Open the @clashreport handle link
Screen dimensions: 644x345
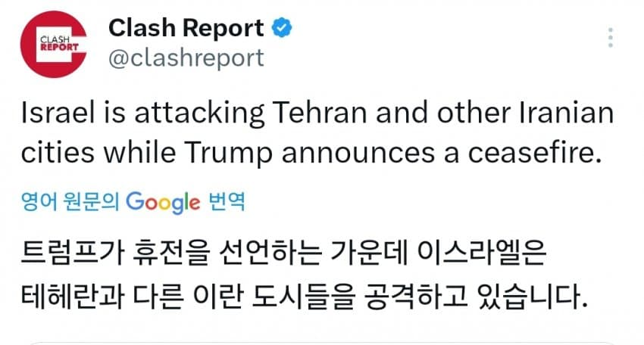click(x=186, y=57)
